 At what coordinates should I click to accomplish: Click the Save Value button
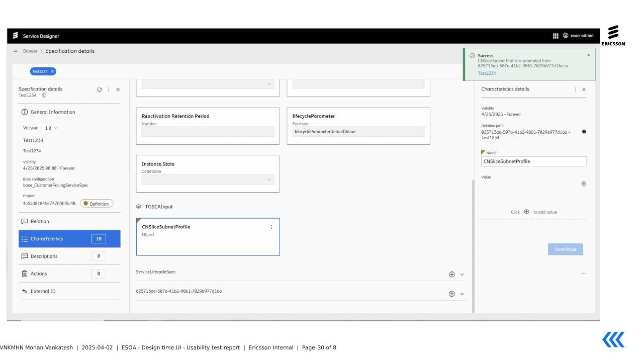pos(566,249)
